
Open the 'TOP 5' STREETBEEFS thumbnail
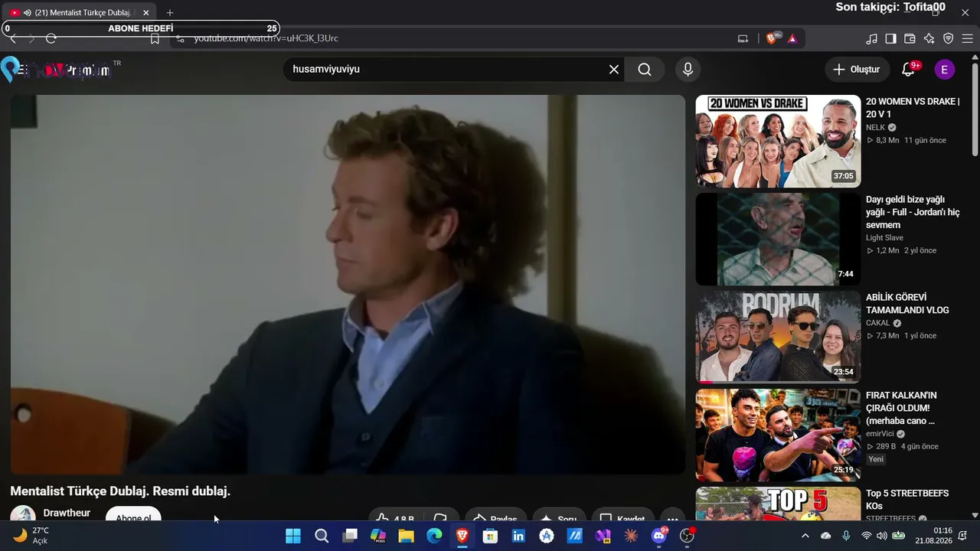click(x=778, y=504)
